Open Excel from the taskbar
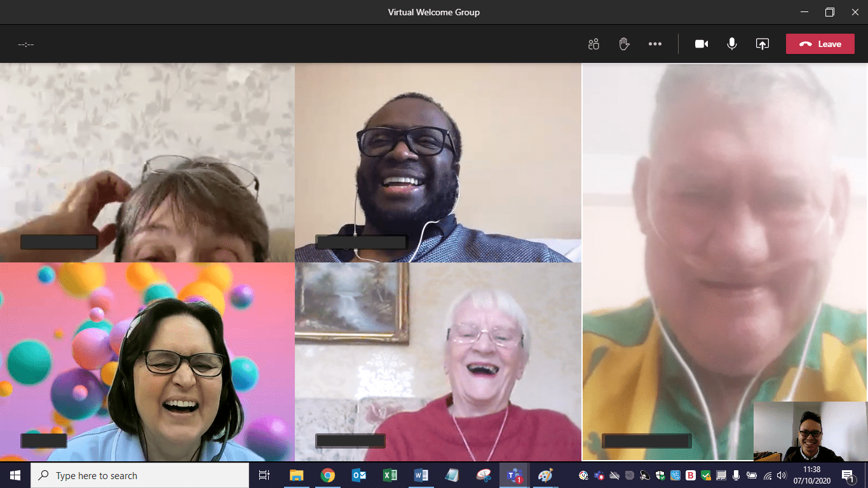The width and height of the screenshot is (868, 488). (x=390, y=475)
